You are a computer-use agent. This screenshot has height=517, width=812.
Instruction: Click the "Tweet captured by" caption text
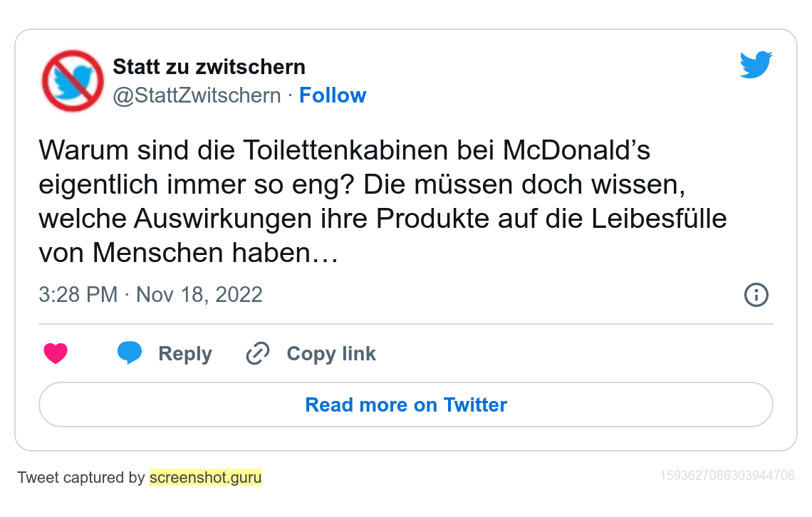81,478
